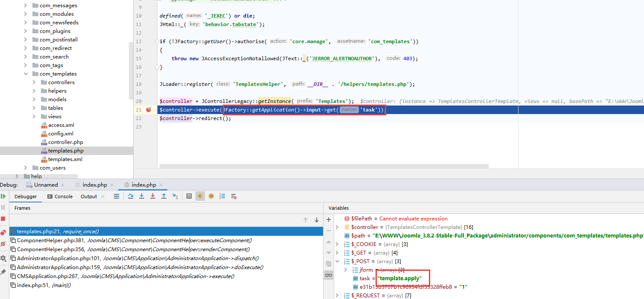Stop the debug session
This screenshot has height=299, width=644.
pyautogui.click(x=3, y=219)
